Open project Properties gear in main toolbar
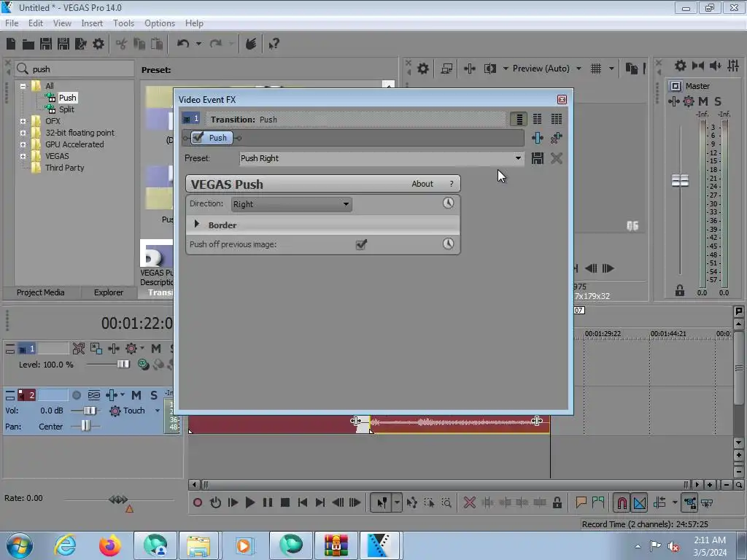 pyautogui.click(x=98, y=44)
